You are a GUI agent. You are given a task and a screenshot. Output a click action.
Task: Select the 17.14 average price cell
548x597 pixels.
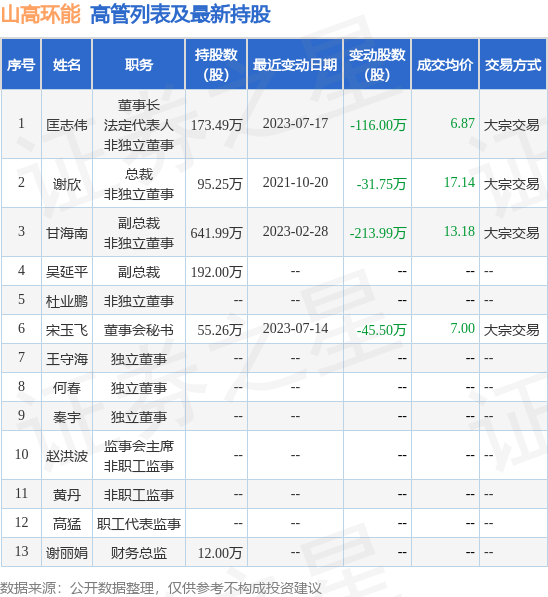[459, 182]
